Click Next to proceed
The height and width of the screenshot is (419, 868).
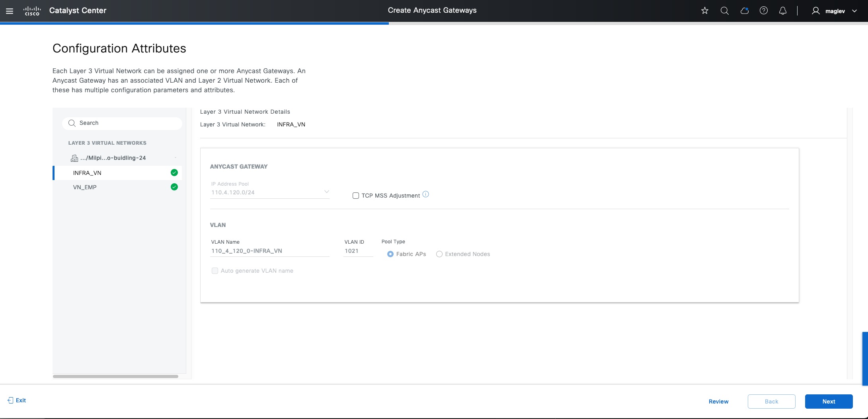828,402
